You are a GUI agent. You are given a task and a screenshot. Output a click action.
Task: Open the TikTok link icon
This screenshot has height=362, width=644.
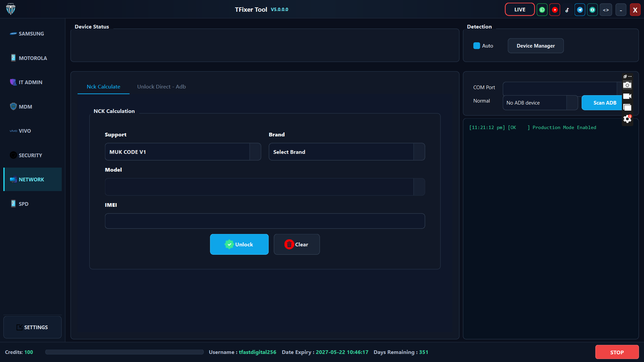pyautogui.click(x=567, y=10)
